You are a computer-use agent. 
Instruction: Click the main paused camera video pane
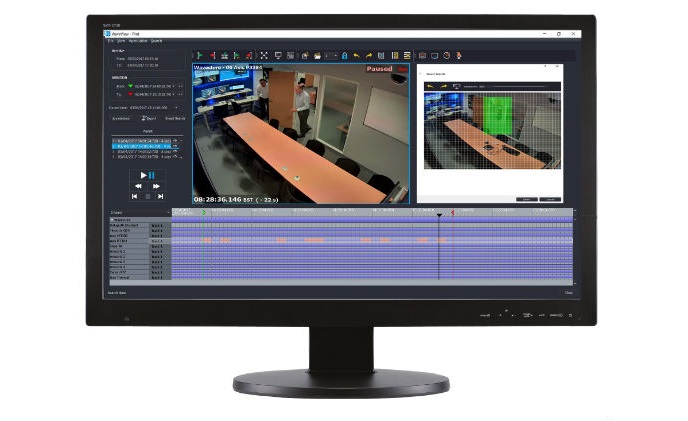click(x=301, y=133)
